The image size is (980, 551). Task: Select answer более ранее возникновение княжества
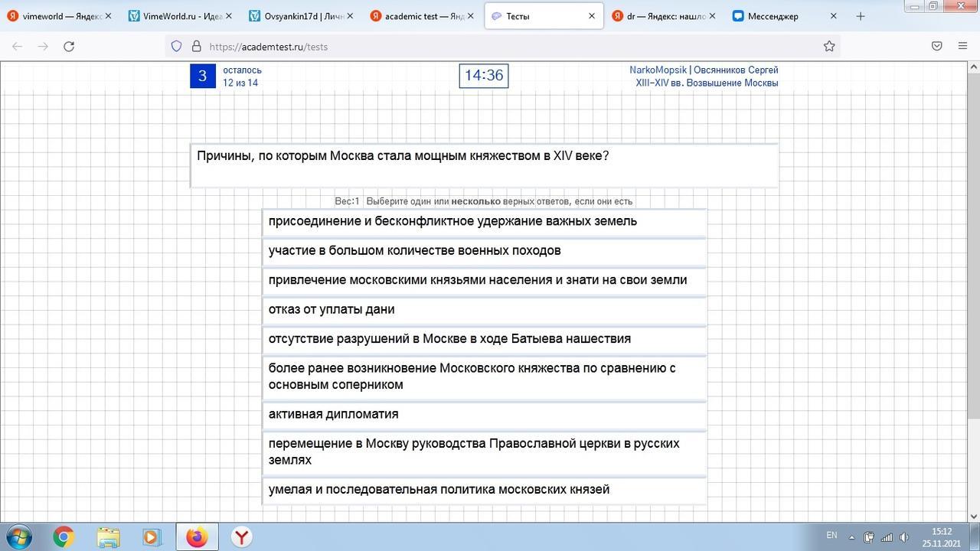pos(484,377)
